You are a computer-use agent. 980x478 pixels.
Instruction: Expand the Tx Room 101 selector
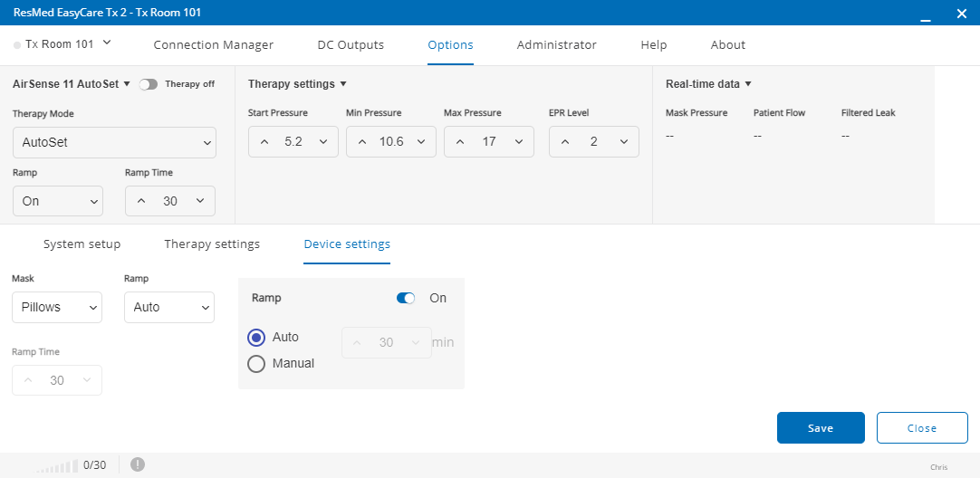pyautogui.click(x=107, y=43)
